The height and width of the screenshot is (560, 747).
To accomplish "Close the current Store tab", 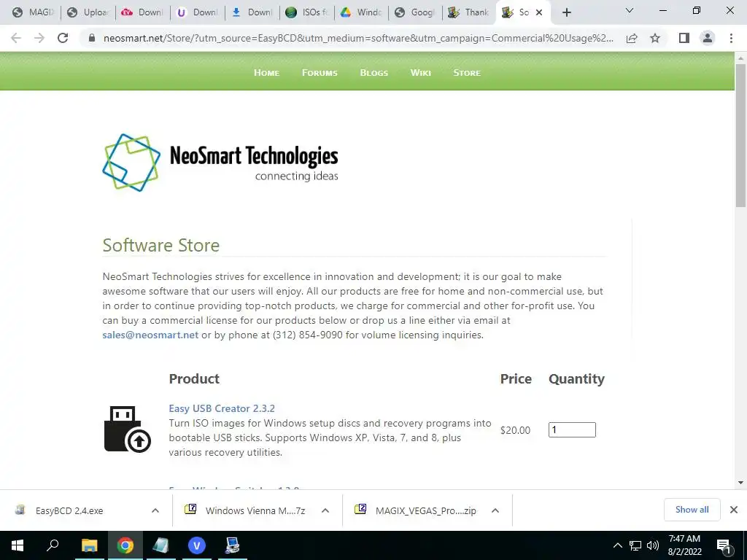I will pos(539,12).
